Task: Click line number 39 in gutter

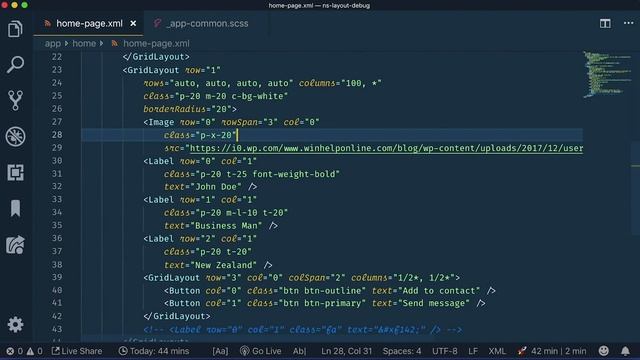Action: [x=57, y=277]
